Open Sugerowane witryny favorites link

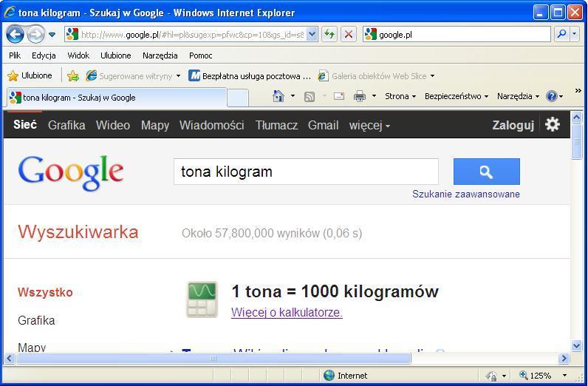tap(133, 76)
